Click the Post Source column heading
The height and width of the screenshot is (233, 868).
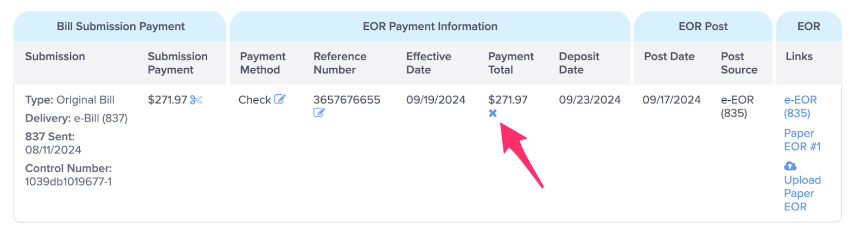click(739, 63)
